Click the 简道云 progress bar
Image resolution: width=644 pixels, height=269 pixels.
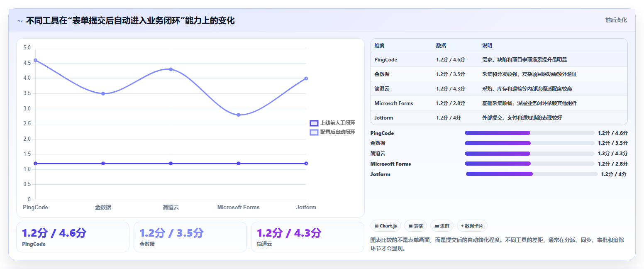point(529,154)
